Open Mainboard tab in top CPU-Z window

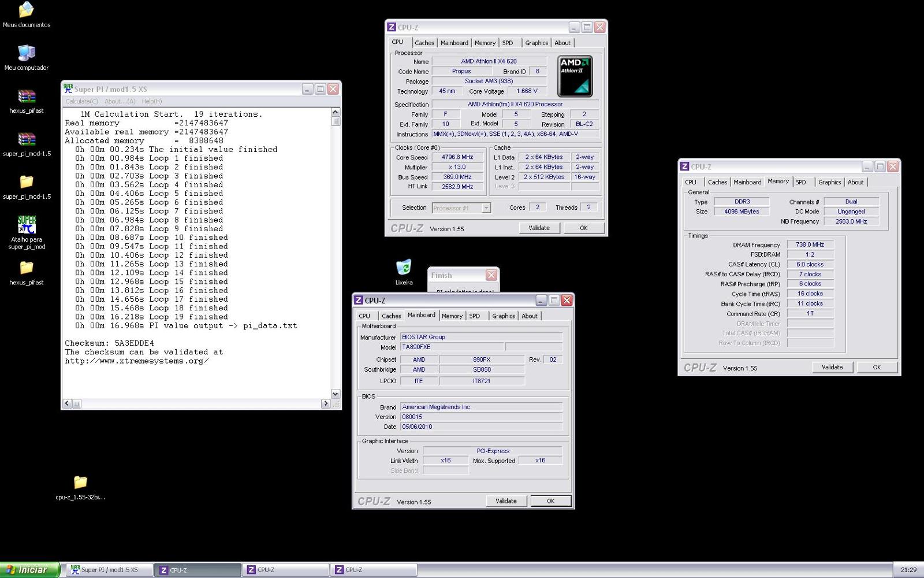point(454,43)
